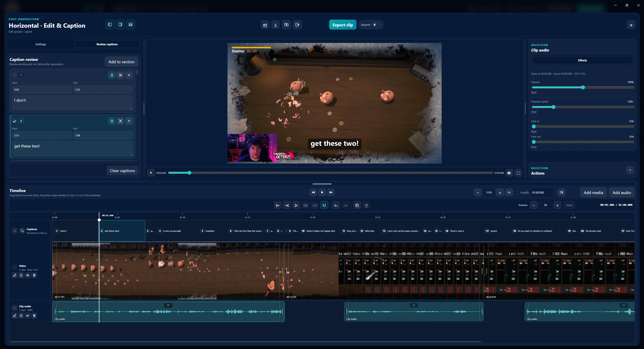Screen dimensions: 644x349
Task: Click caption 2 Start time field
Action: tap(42, 136)
